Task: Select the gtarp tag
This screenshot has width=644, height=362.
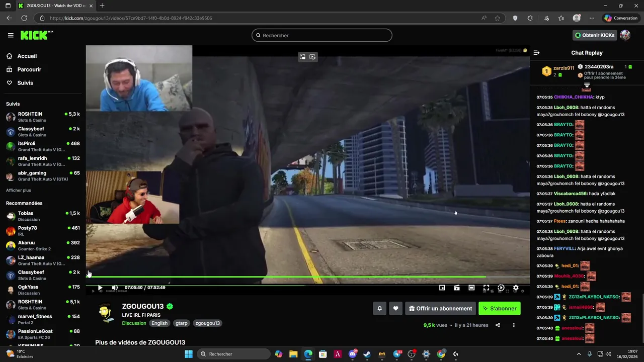Action: click(x=182, y=323)
